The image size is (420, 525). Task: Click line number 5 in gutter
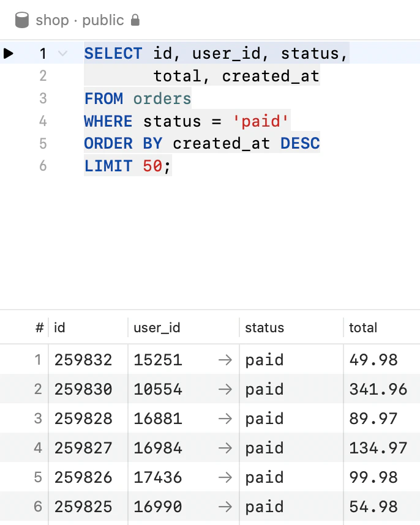[x=43, y=143]
